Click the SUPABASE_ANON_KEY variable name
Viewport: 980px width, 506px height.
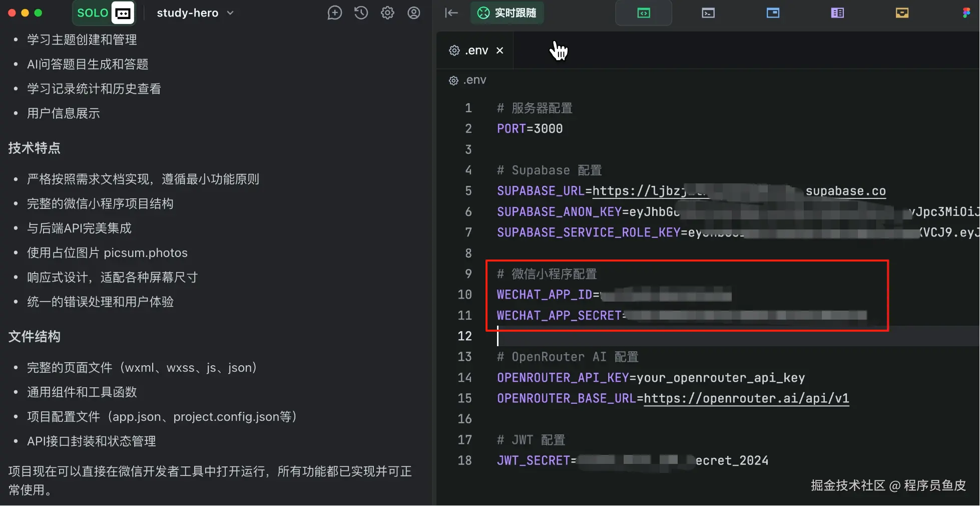(x=559, y=212)
